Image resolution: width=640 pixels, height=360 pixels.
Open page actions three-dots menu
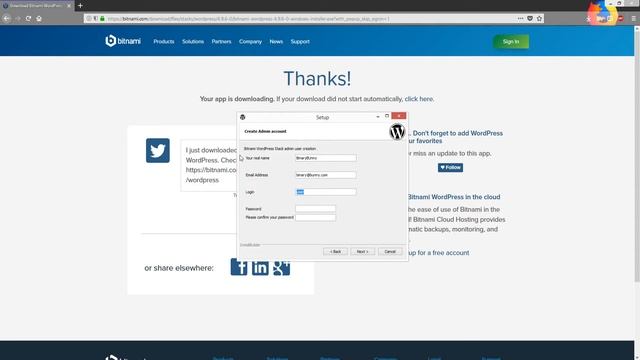[x=520, y=18]
